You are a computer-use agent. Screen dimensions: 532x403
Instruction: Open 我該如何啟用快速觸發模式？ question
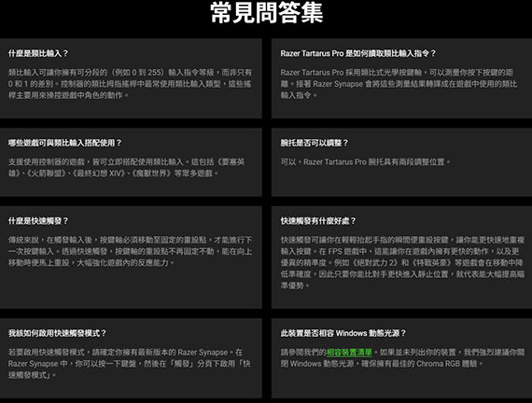click(57, 333)
